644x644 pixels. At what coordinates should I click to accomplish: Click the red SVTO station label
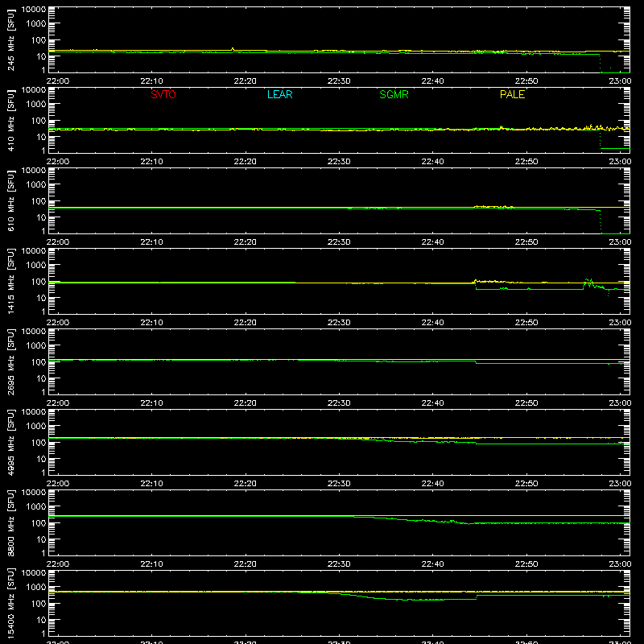pyautogui.click(x=163, y=94)
